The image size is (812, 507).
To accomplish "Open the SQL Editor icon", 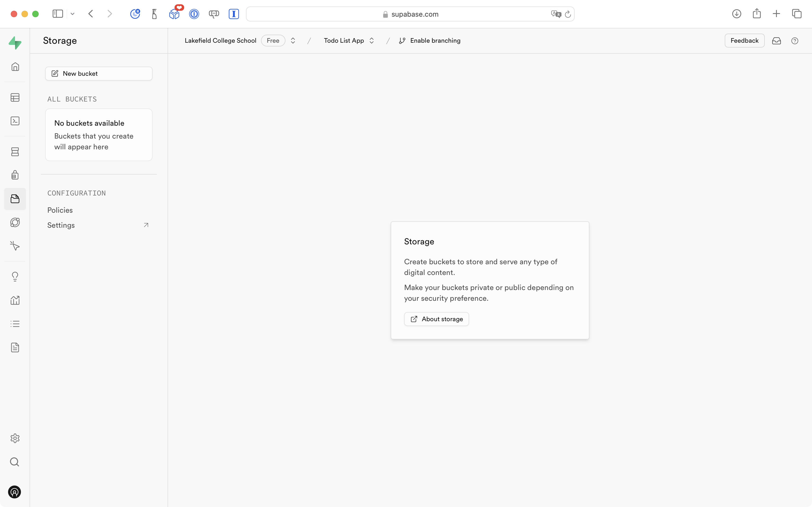I will tap(15, 121).
